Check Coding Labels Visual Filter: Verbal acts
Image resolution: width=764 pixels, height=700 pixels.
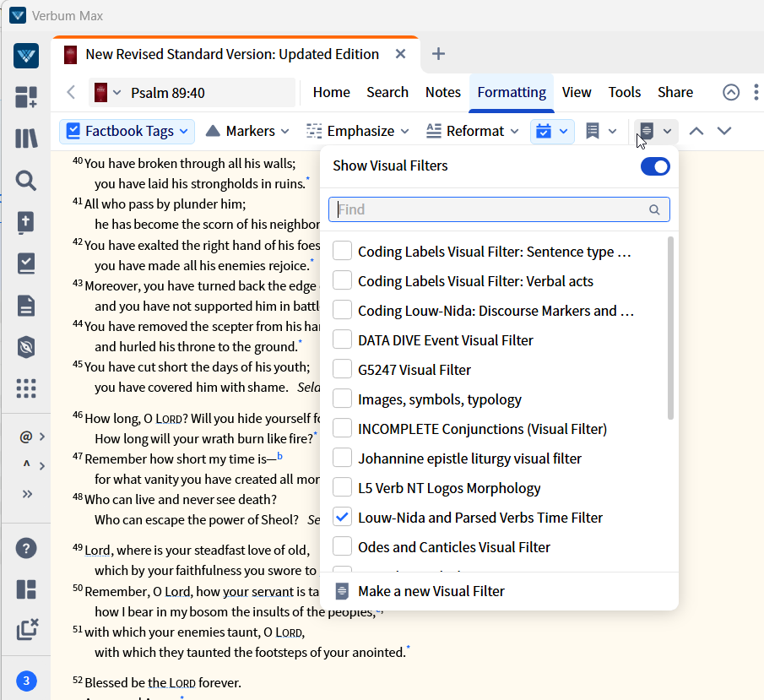(342, 280)
